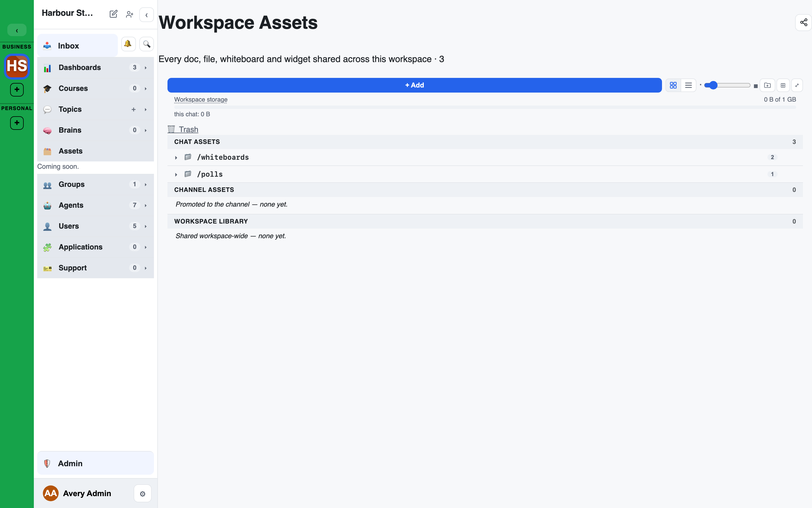Open the search magnifier in sidebar
Image resolution: width=812 pixels, height=508 pixels.
click(147, 44)
